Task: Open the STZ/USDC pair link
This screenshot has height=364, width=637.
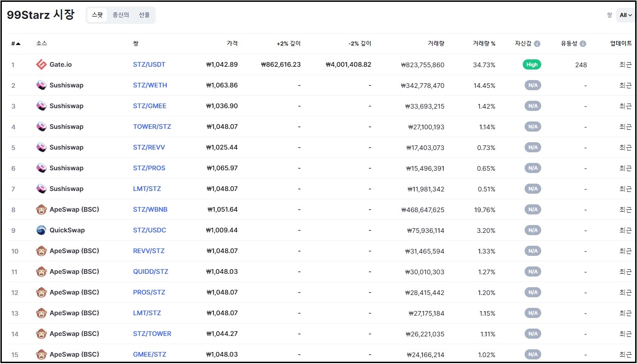Action: (x=150, y=230)
